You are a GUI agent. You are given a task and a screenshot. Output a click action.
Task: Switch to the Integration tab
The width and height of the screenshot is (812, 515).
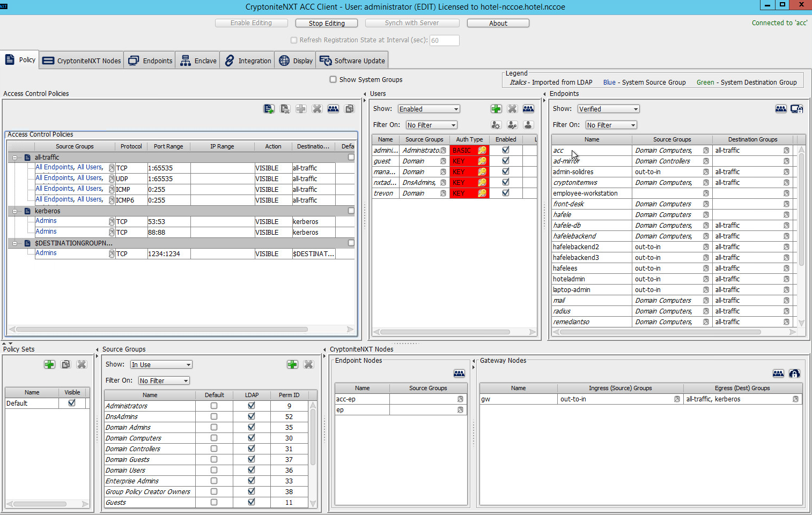pos(247,61)
